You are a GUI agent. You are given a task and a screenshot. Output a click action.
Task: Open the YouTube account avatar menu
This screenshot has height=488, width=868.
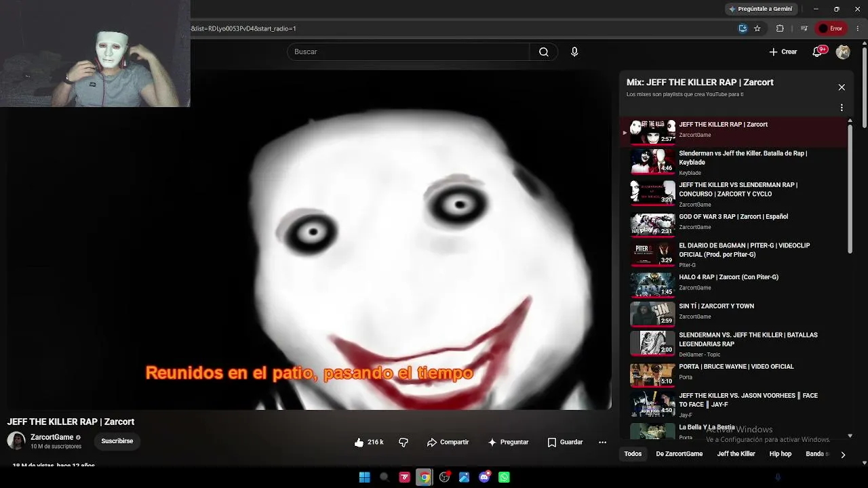click(x=843, y=52)
